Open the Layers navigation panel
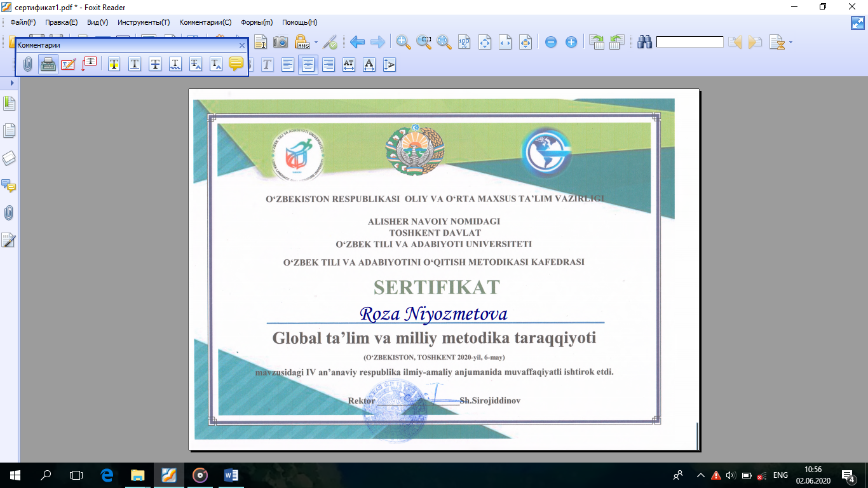 [9, 158]
